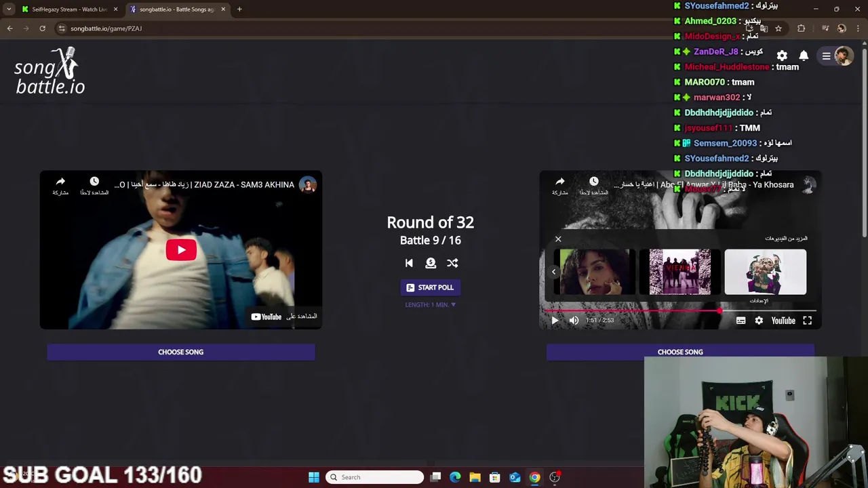Enter fullscreen on Ya Khosara video
This screenshot has height=488, width=868.
(x=807, y=321)
